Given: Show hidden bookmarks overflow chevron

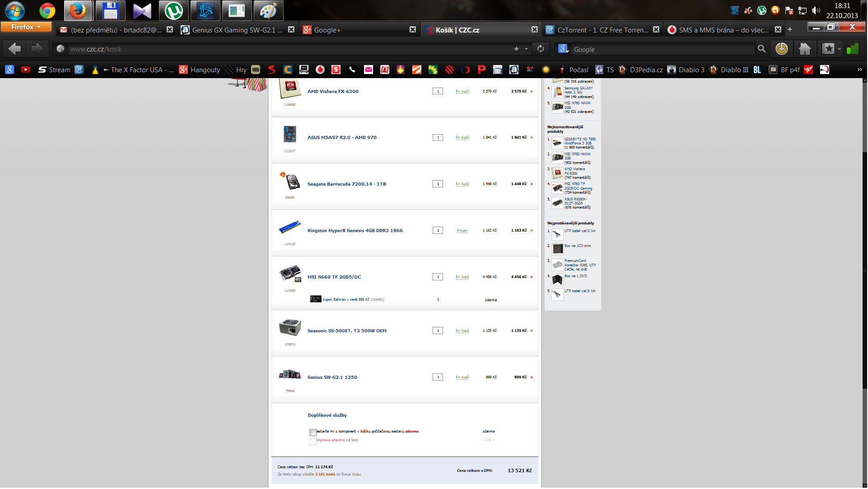Looking at the screenshot, I should (x=859, y=70).
